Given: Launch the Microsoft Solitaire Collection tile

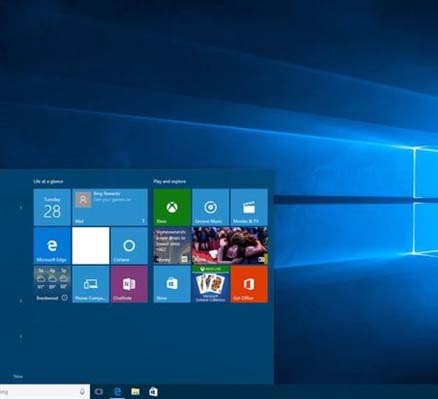Looking at the screenshot, I should click(x=211, y=284).
